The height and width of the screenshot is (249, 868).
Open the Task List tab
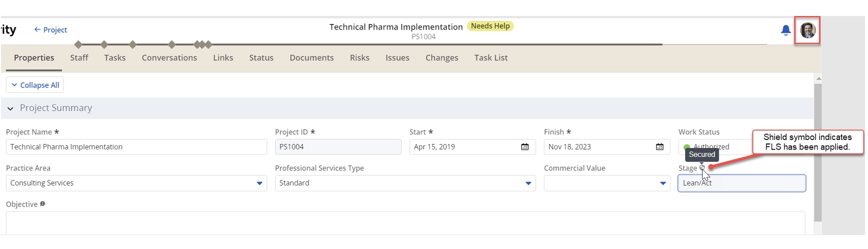491,58
